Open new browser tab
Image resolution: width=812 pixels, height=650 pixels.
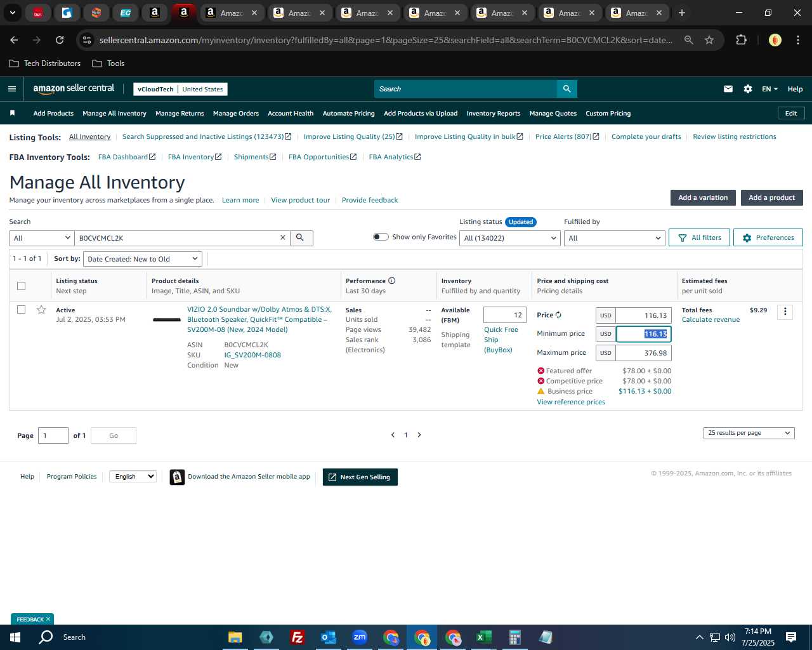682,13
